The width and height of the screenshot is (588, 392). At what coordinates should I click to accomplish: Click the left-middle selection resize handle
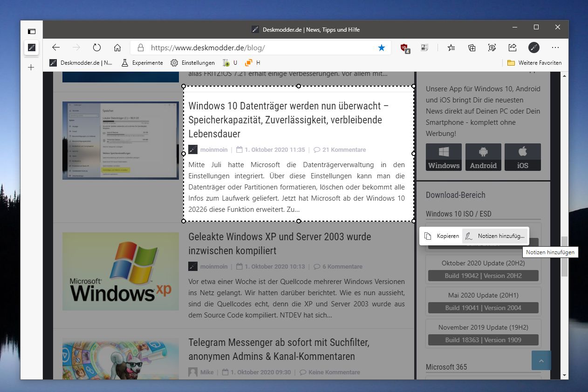(x=183, y=153)
